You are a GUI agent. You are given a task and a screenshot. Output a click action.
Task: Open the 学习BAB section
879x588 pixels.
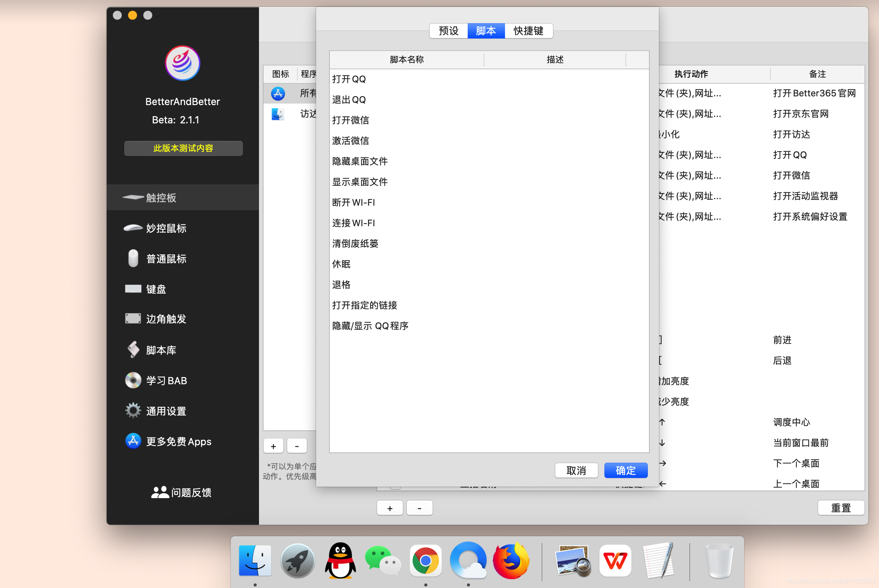[183, 380]
